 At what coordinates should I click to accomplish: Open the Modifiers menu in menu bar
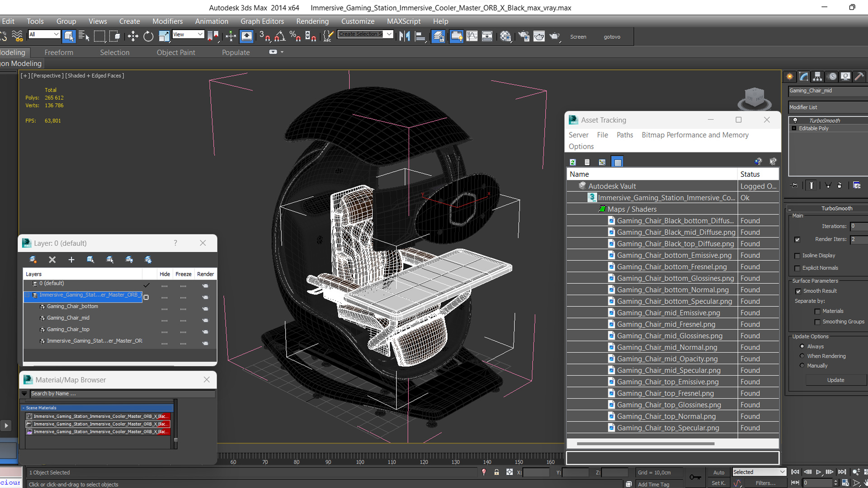pos(166,21)
